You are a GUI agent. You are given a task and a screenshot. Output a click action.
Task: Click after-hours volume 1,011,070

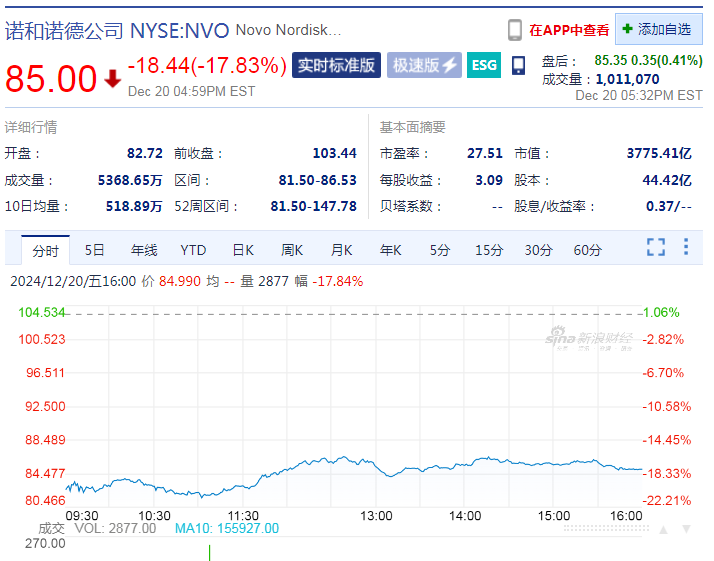pyautogui.click(x=627, y=79)
